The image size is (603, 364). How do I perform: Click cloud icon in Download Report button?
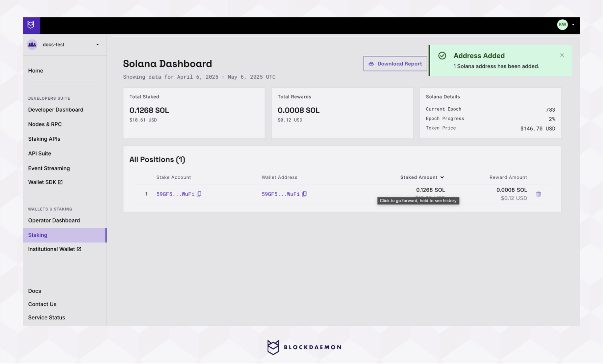point(371,64)
